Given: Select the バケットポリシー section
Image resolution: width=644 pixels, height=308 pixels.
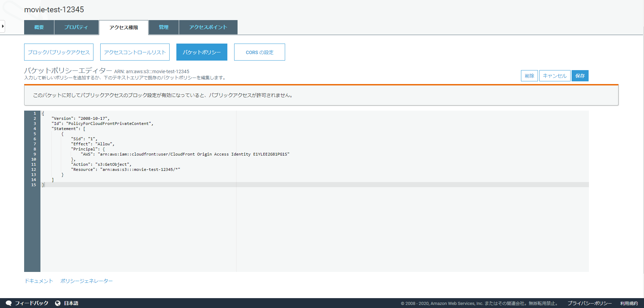Looking at the screenshot, I should 202,52.
